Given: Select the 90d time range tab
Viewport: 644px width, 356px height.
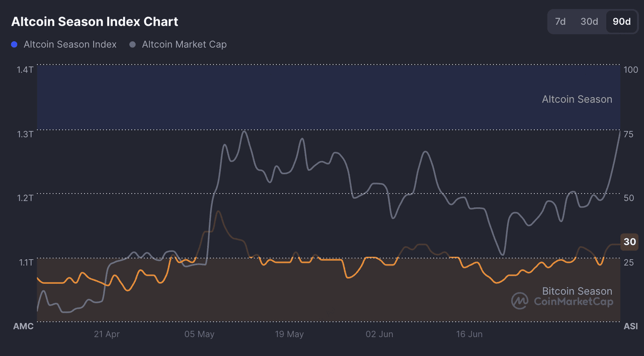Looking at the screenshot, I should coord(622,22).
